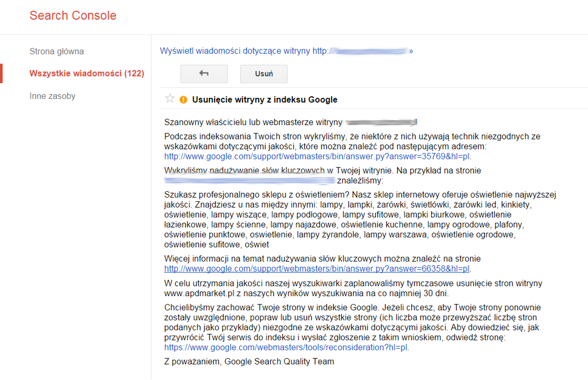Click the paragraph starting Szukasz profesjonalnego sklepu
588x380 pixels.
click(x=360, y=220)
